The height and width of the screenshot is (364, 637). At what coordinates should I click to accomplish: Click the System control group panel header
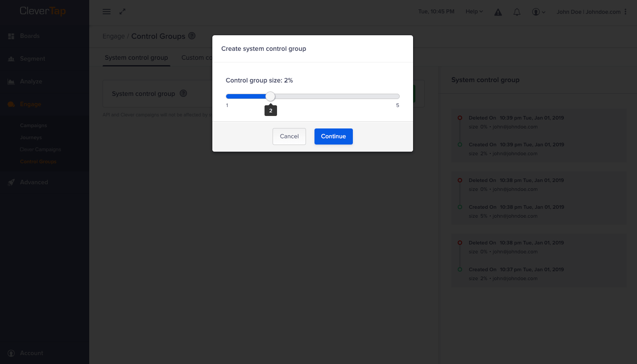(485, 80)
